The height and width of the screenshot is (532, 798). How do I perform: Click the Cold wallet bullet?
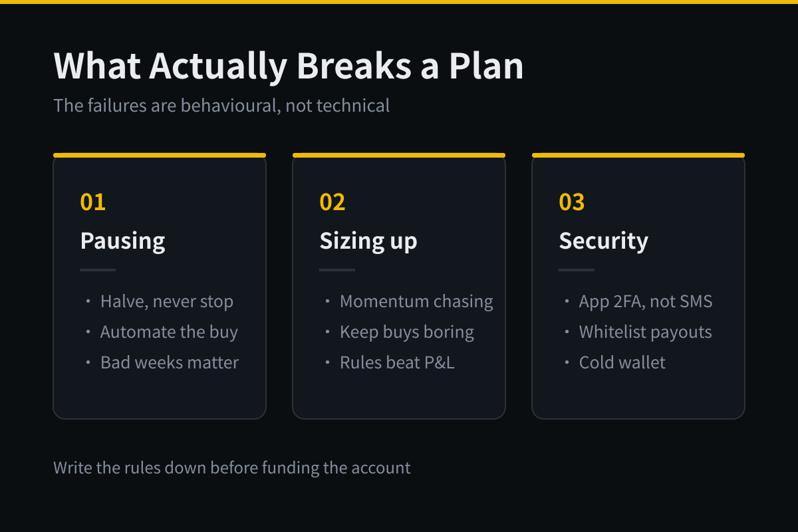click(622, 362)
